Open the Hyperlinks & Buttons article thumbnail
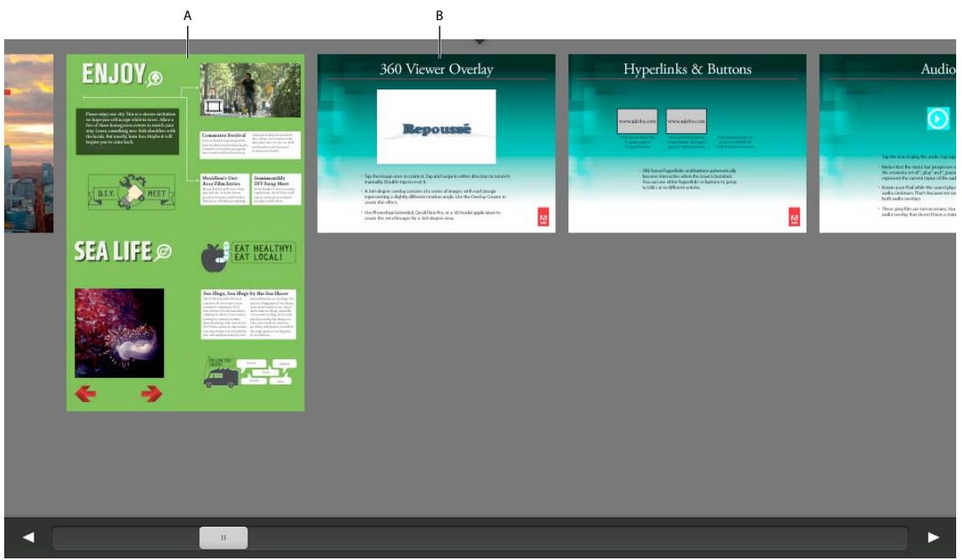This screenshot has height=560, width=962. tap(687, 144)
